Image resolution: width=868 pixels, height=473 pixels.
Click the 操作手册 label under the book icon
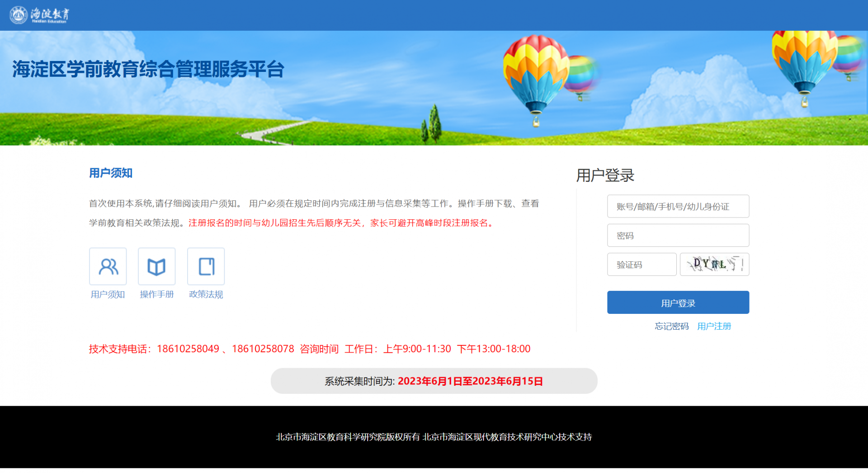click(156, 294)
